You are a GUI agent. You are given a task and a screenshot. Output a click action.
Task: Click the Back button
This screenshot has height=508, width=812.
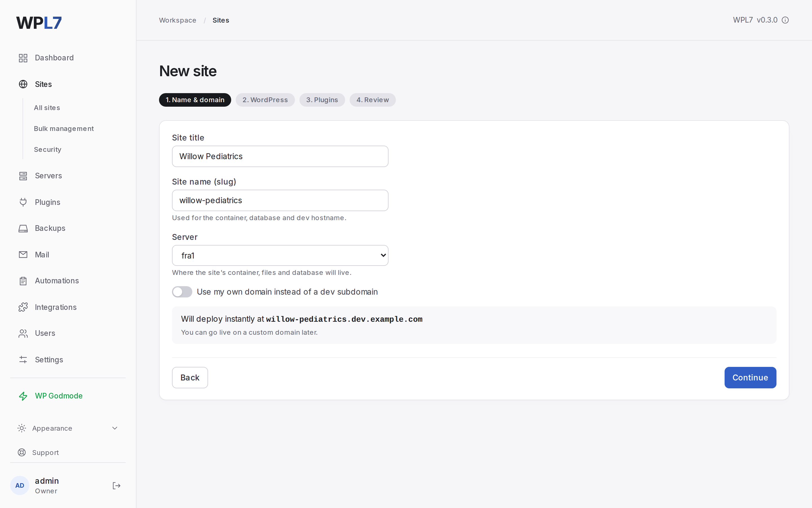click(190, 378)
